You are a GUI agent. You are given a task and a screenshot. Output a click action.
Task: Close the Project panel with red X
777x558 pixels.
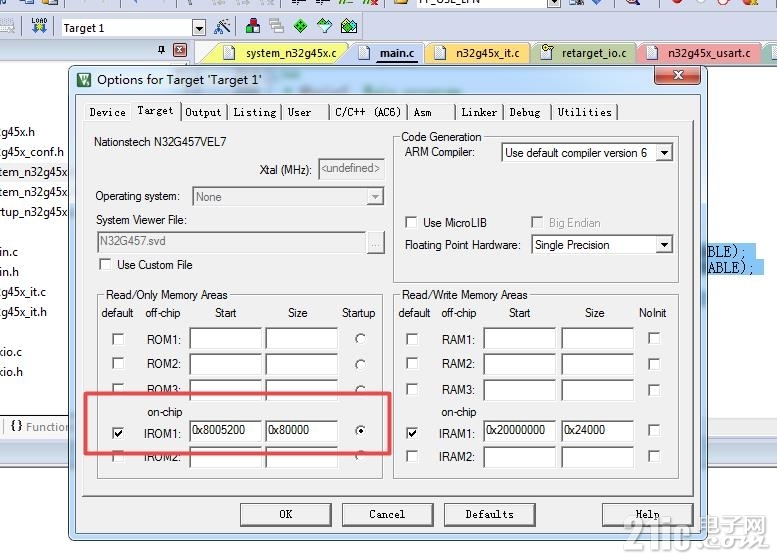coord(180,50)
